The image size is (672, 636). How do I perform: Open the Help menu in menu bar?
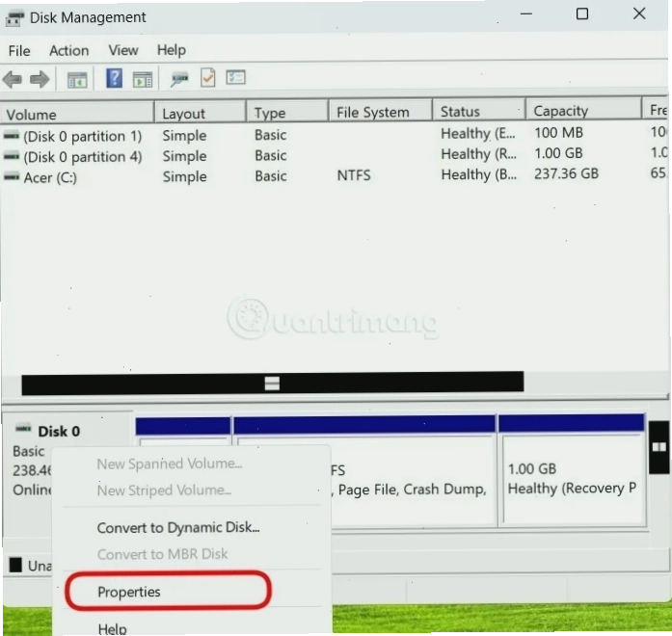coord(172,50)
